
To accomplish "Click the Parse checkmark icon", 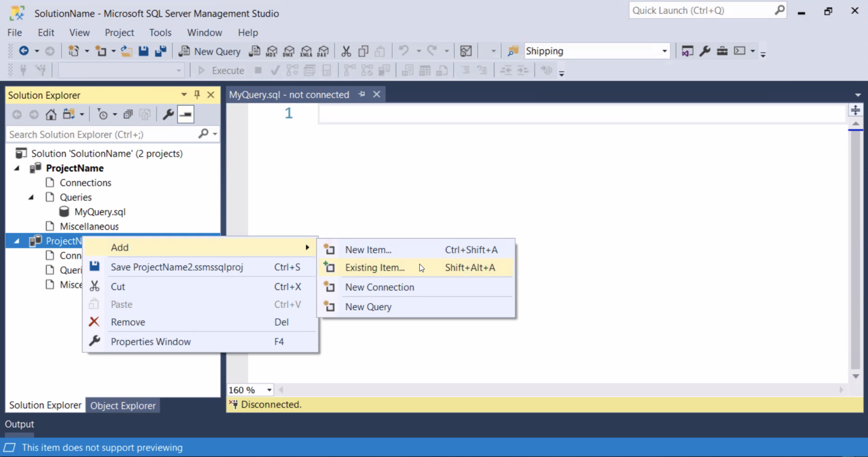I will [275, 70].
